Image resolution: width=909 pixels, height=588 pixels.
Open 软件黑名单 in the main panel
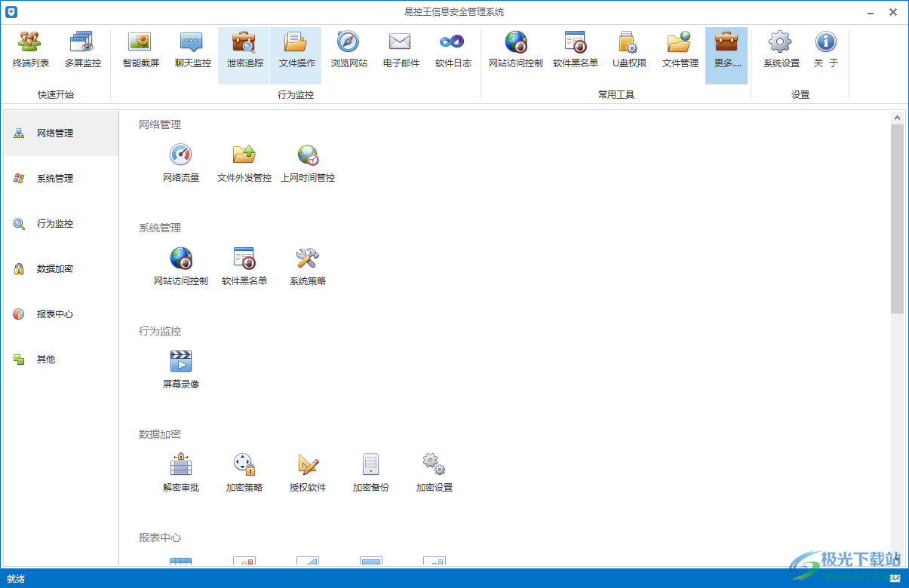244,266
